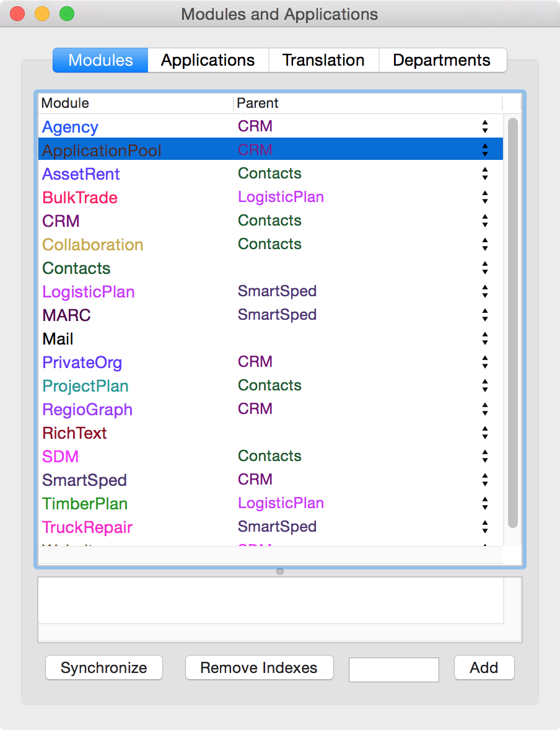
Task: Open parent dropdown for Agency row
Action: point(484,127)
